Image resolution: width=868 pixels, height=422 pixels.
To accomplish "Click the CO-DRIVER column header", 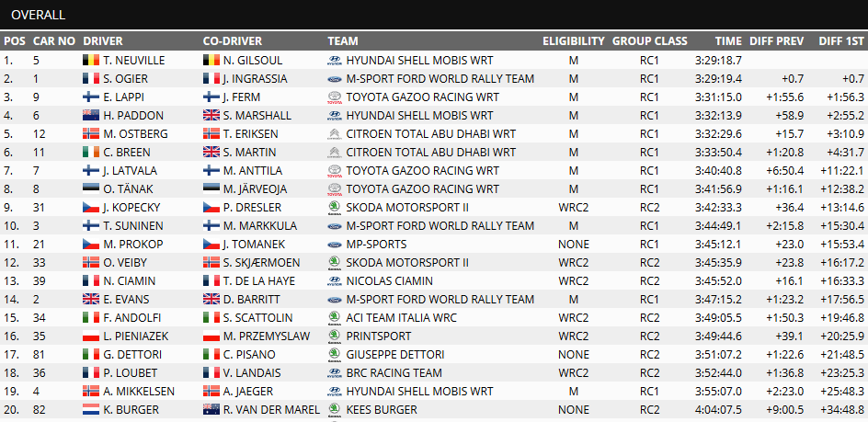I will [x=233, y=41].
